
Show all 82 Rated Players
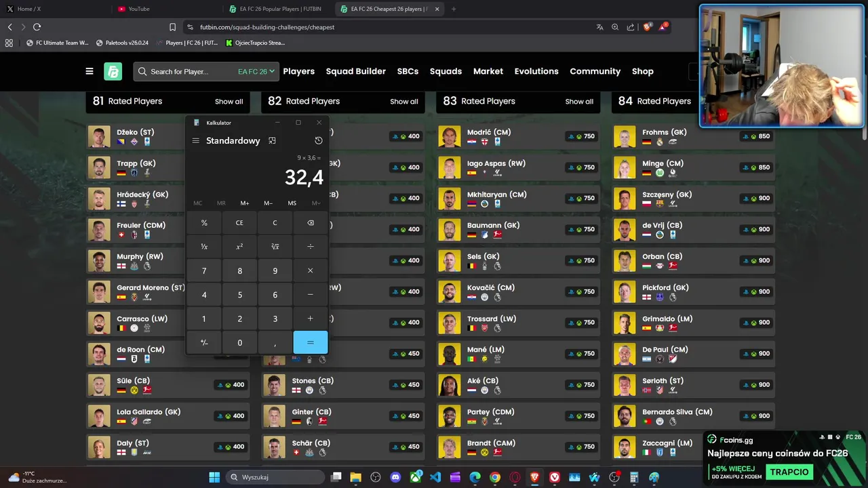[x=404, y=102]
